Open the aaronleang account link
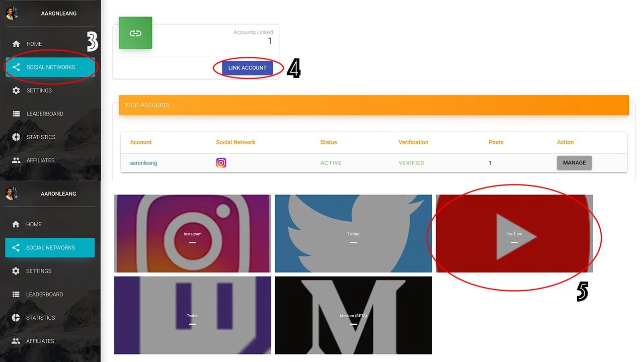Image resolution: width=644 pixels, height=362 pixels. [x=143, y=163]
